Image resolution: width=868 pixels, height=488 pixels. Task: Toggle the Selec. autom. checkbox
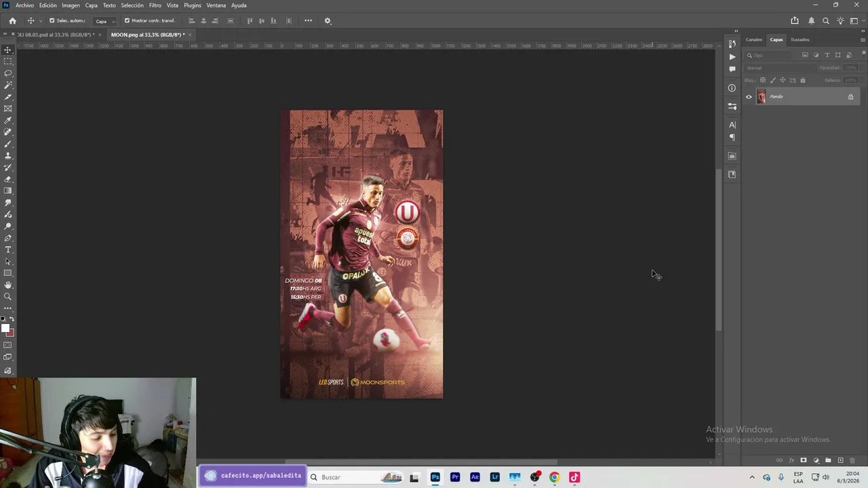pyautogui.click(x=52, y=20)
